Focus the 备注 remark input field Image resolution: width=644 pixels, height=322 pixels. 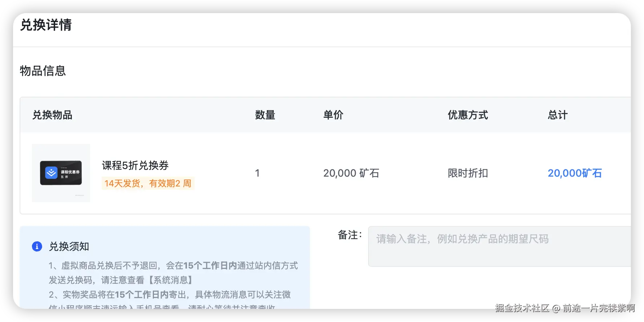(499, 246)
